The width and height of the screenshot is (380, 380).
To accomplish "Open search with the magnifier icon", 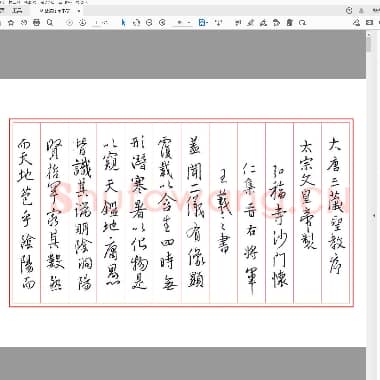I will point(50,23).
